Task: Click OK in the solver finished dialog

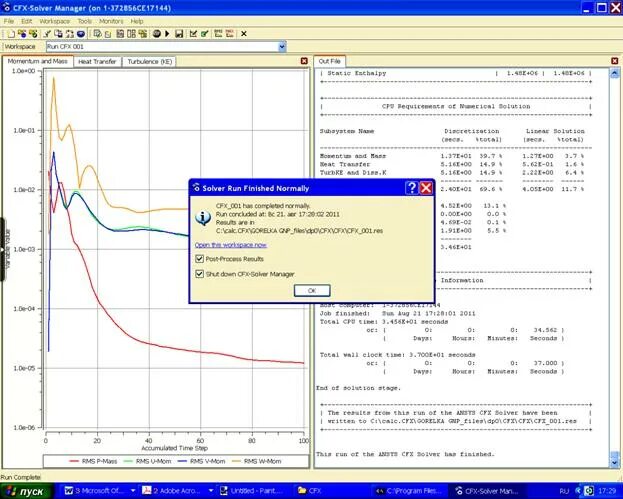Action: (x=312, y=290)
